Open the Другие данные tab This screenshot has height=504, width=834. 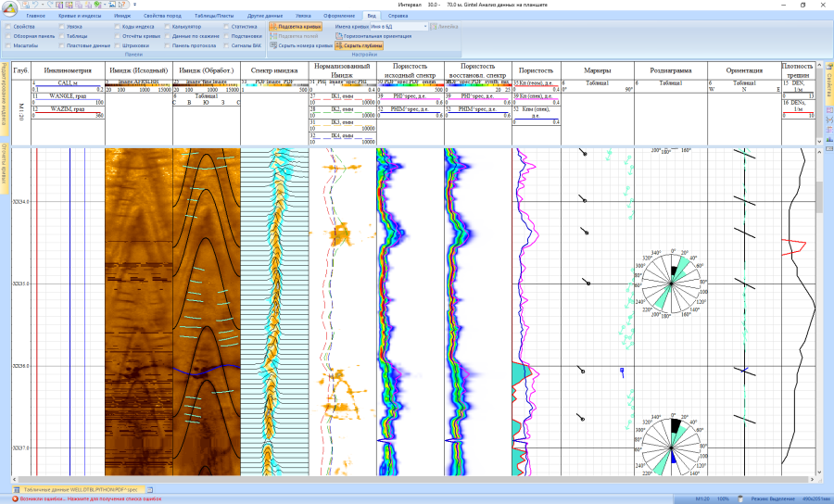(x=266, y=16)
